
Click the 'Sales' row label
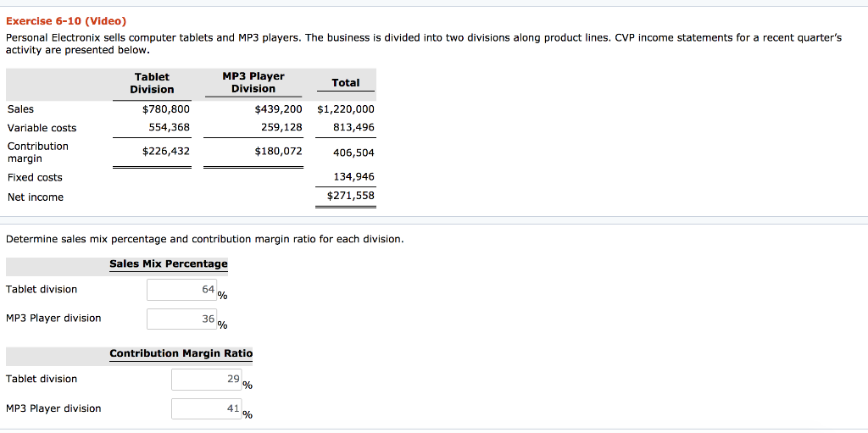tap(20, 109)
